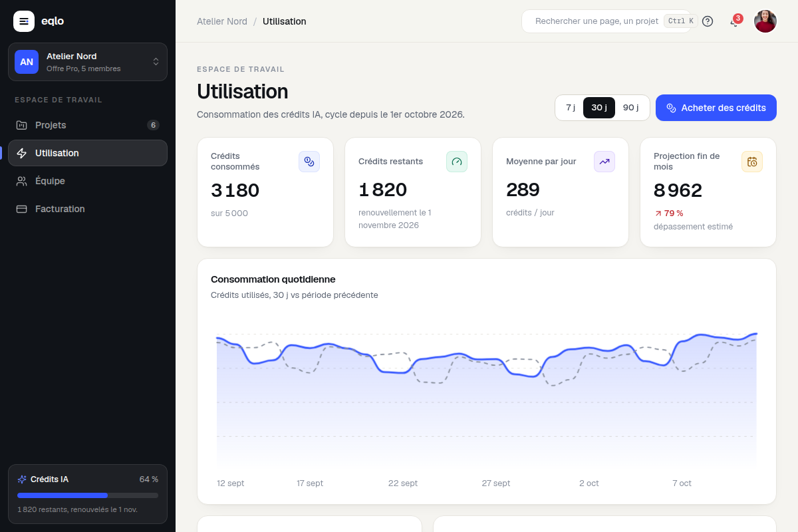Click the eqlo logo icon
Image resolution: width=798 pixels, height=532 pixels.
(x=24, y=21)
